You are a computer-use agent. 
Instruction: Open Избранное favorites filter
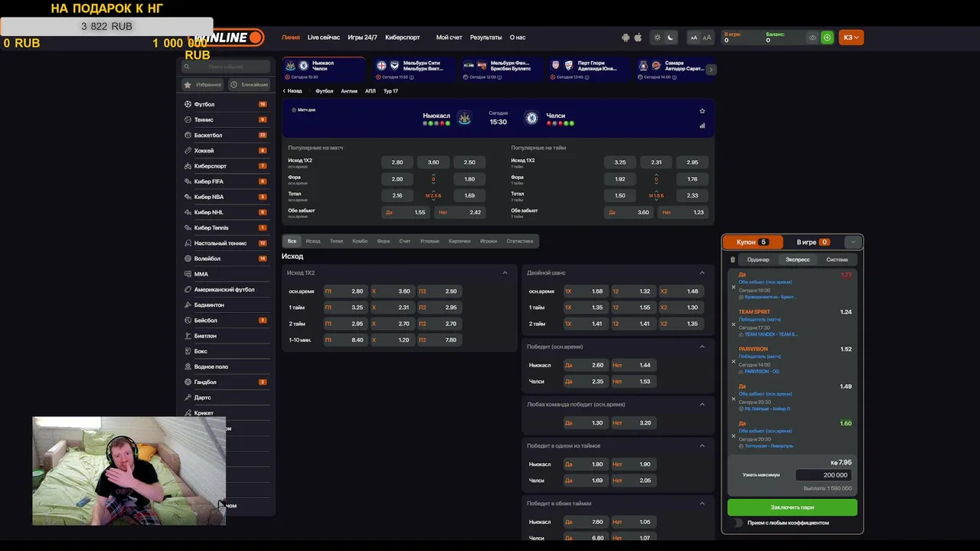pos(204,85)
